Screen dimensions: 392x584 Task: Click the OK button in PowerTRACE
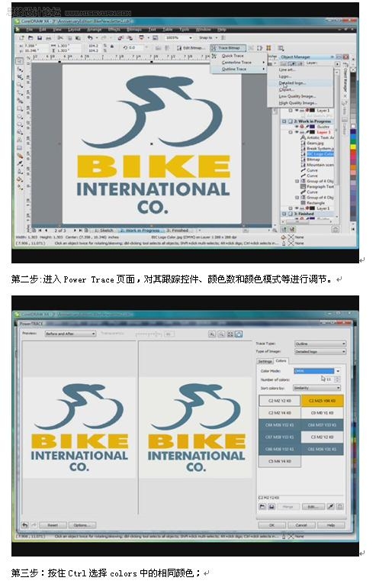[272, 525]
